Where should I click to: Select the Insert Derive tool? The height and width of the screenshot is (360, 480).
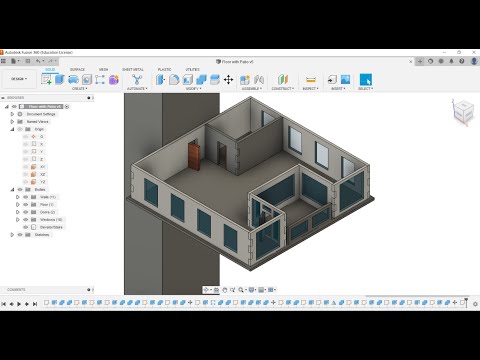click(332, 79)
